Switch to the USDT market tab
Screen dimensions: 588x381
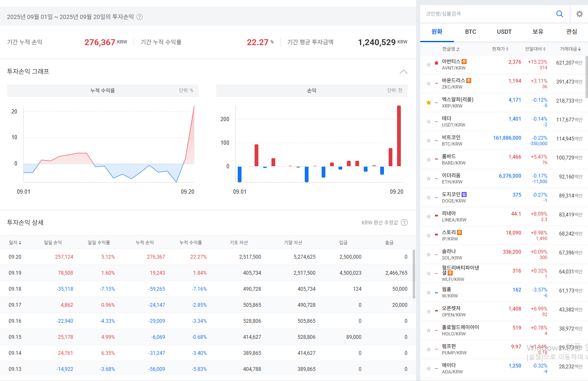(x=504, y=32)
